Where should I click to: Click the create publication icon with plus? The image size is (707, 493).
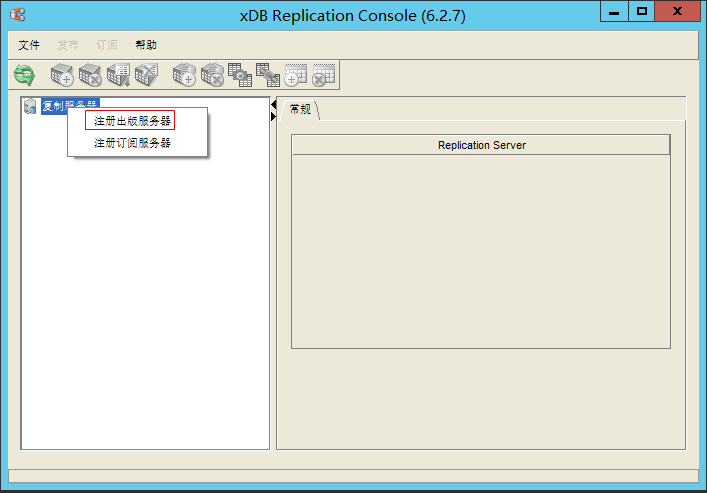click(x=62, y=75)
